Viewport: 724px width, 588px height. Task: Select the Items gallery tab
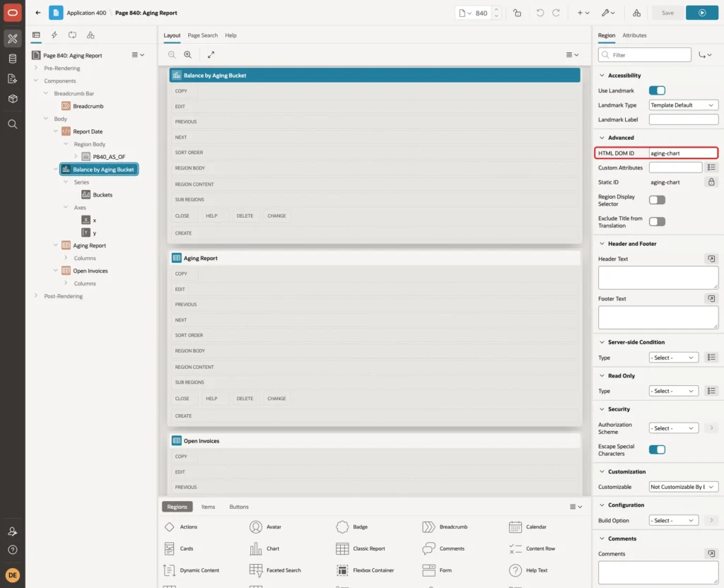click(x=209, y=507)
